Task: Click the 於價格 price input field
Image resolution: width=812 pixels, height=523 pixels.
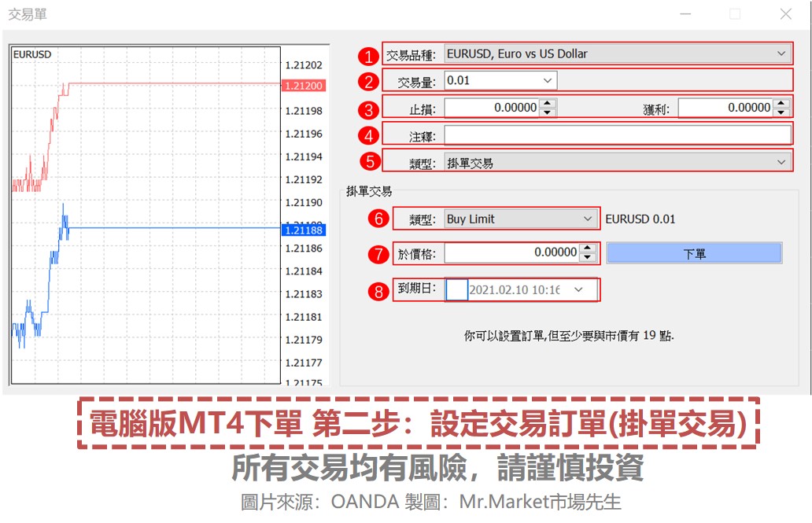Action: click(x=511, y=252)
